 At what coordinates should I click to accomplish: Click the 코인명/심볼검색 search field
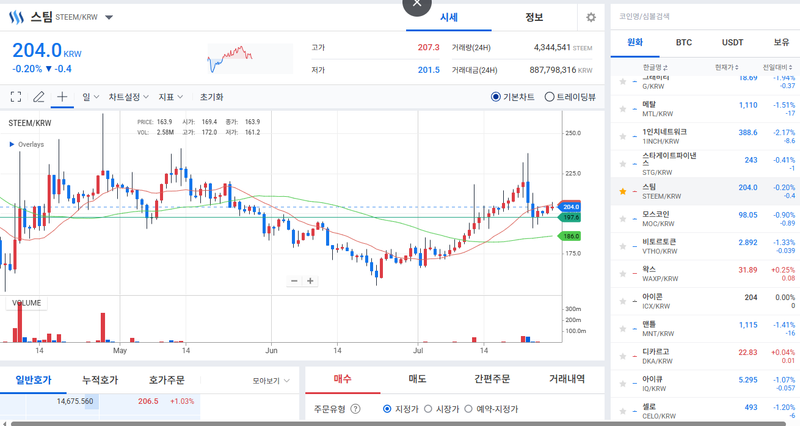click(x=705, y=16)
